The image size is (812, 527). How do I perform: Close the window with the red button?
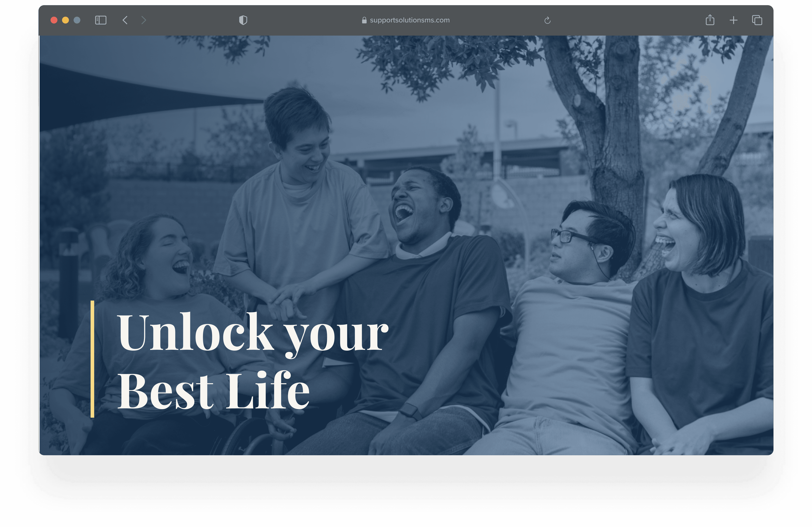54,20
